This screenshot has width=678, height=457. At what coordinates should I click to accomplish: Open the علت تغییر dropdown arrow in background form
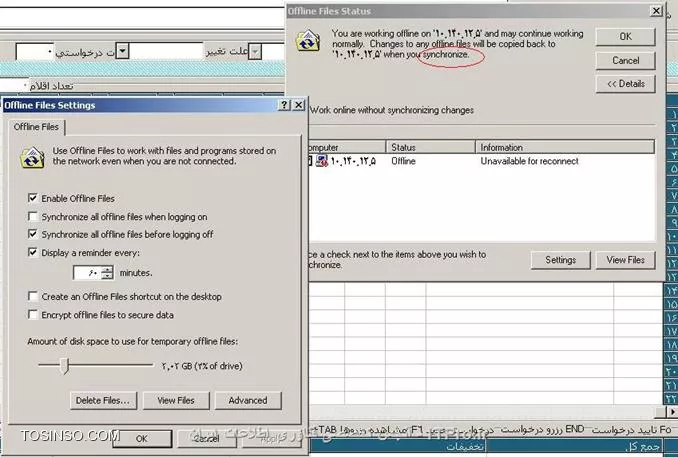coord(256,51)
